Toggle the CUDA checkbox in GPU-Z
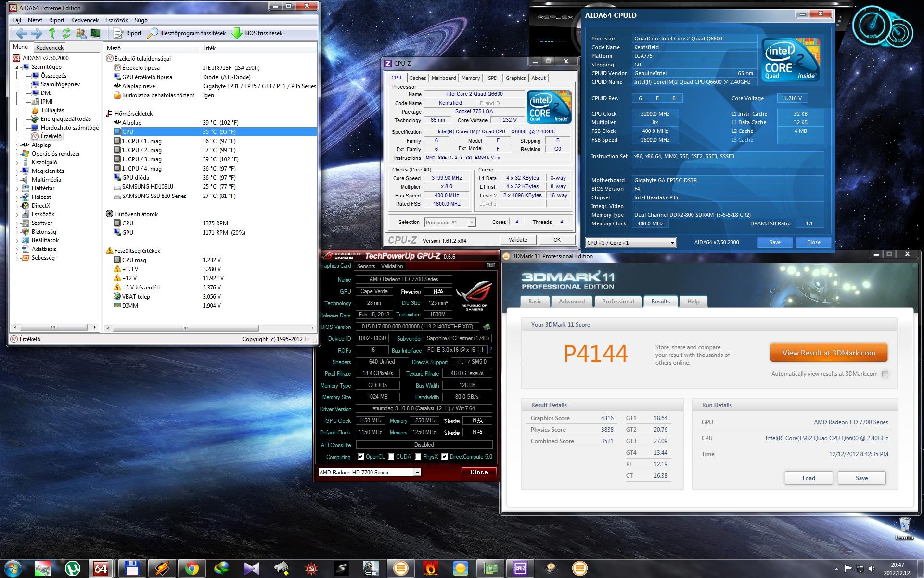The width and height of the screenshot is (924, 578). point(391,457)
